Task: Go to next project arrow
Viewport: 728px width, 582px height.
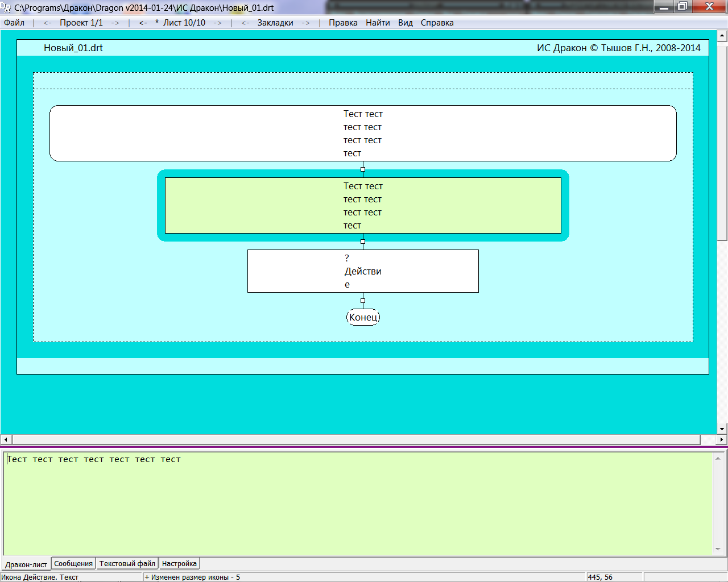Action: point(115,23)
